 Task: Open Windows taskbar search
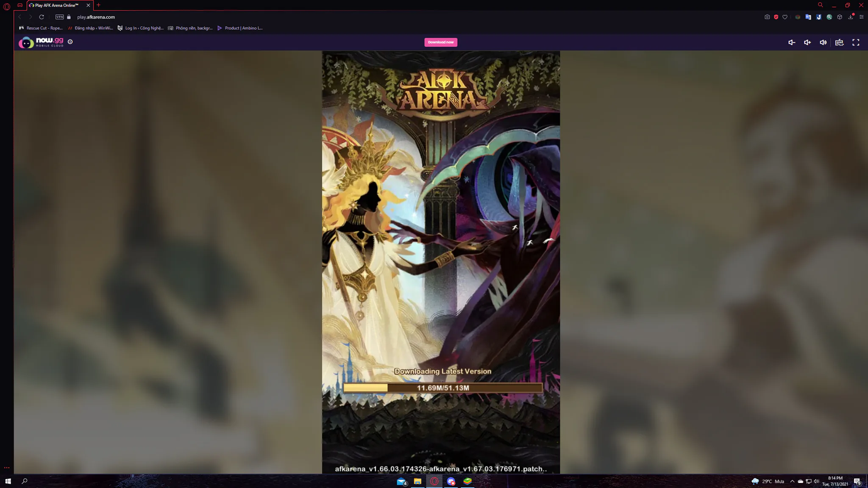click(x=25, y=481)
